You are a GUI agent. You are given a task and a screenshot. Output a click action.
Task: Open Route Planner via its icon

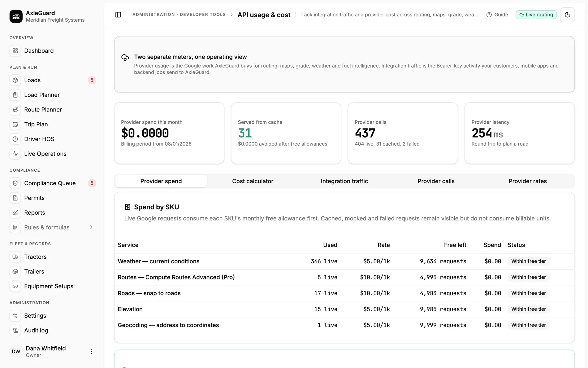click(x=15, y=110)
